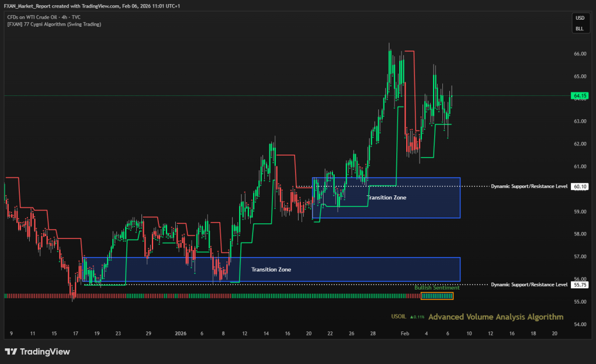596x364 pixels.
Task: Select the upper Transition Zone label
Action: [x=386, y=198]
